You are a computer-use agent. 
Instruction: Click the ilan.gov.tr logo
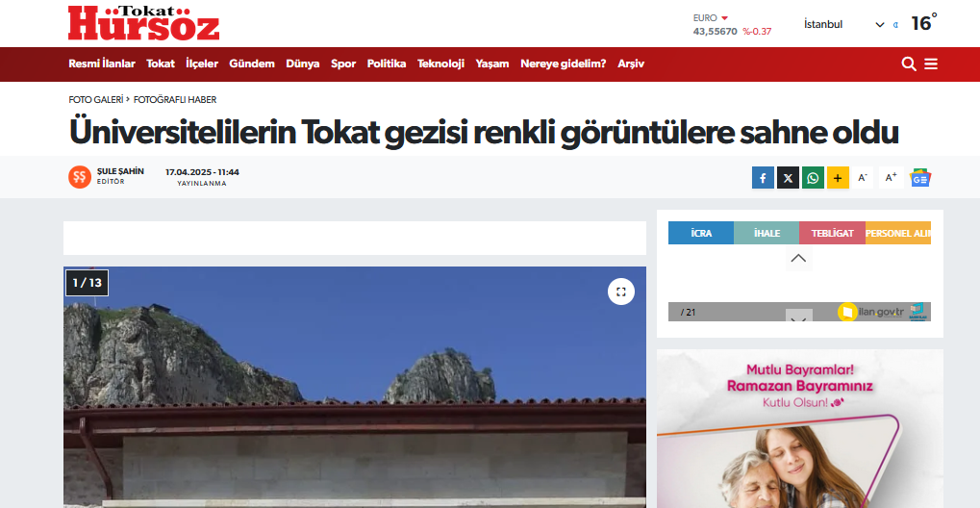point(872,312)
